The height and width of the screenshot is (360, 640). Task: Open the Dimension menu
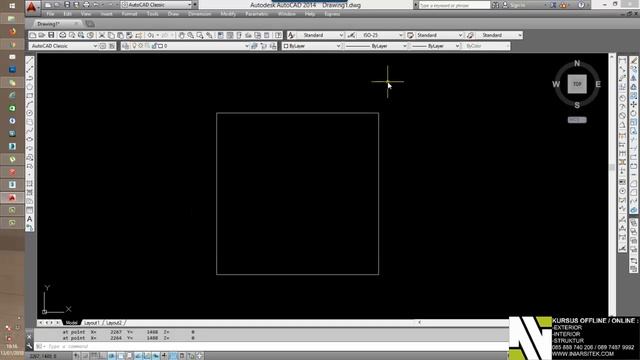click(x=200, y=14)
